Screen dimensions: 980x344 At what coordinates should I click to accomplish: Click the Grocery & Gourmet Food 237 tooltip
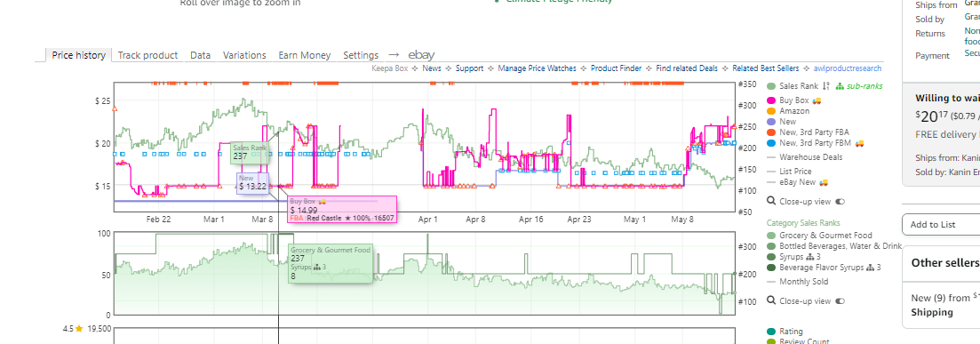pyautogui.click(x=331, y=263)
